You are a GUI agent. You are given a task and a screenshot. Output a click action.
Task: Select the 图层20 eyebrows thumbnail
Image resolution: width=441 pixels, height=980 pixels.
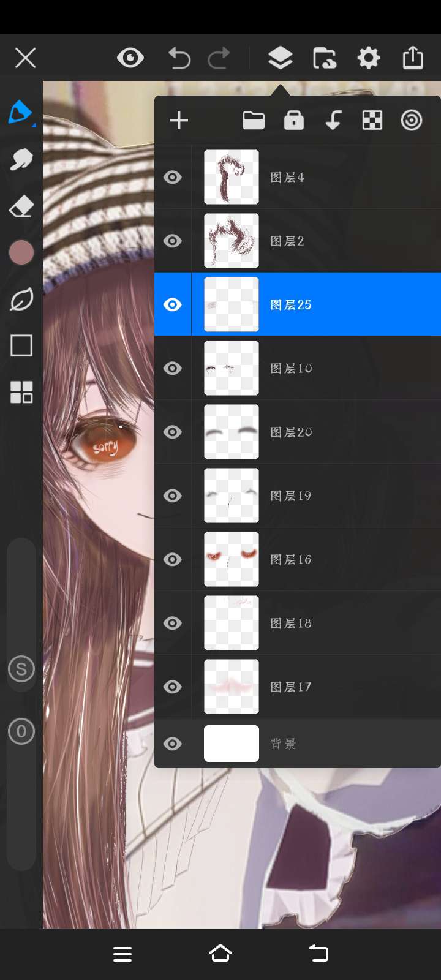tap(232, 432)
